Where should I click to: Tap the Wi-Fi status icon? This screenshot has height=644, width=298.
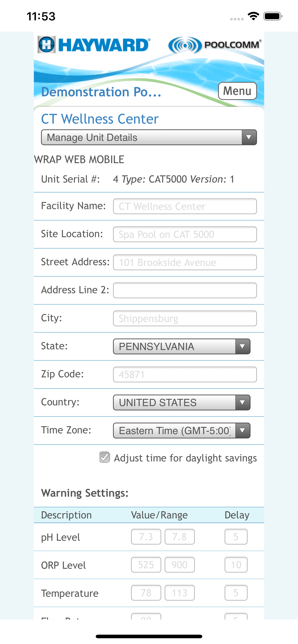pos(253,16)
